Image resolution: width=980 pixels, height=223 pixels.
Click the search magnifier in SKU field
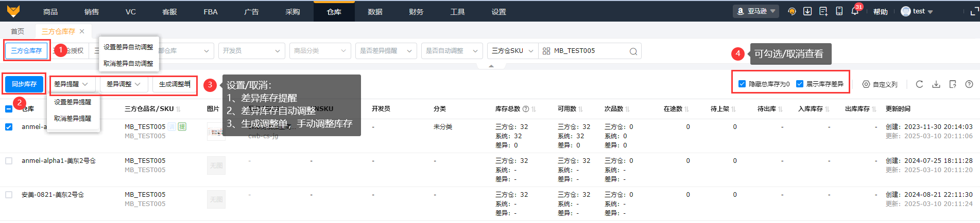(633, 51)
